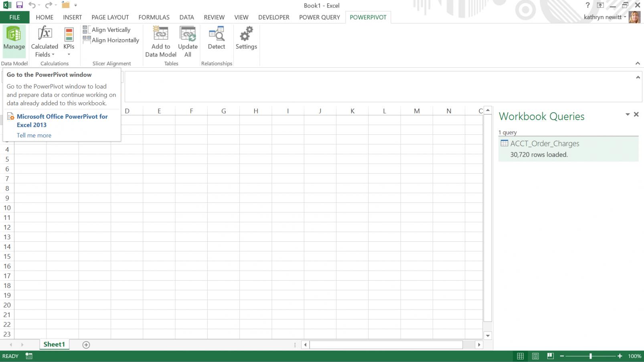Switch to the FORMULAS tab
This screenshot has height=362, width=644.
154,17
